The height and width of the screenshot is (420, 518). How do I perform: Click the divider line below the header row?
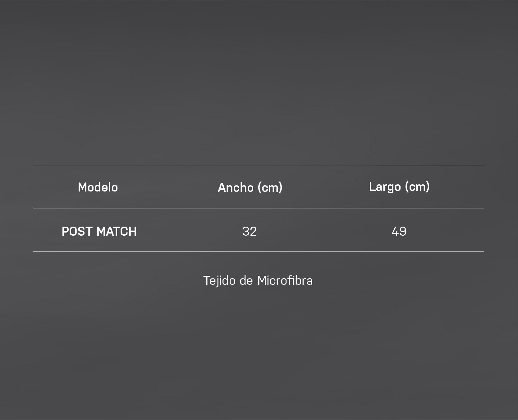[x=258, y=209]
